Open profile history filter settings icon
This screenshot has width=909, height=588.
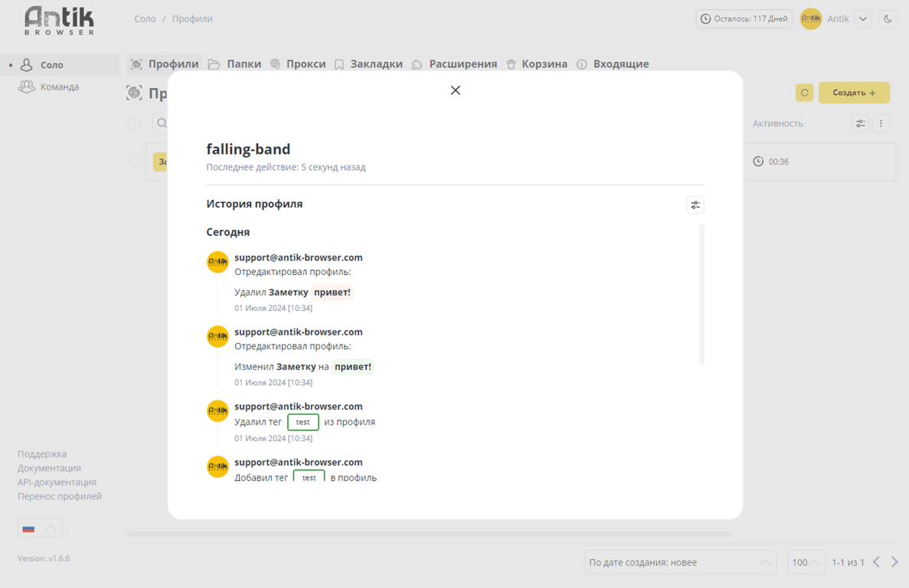coord(695,205)
